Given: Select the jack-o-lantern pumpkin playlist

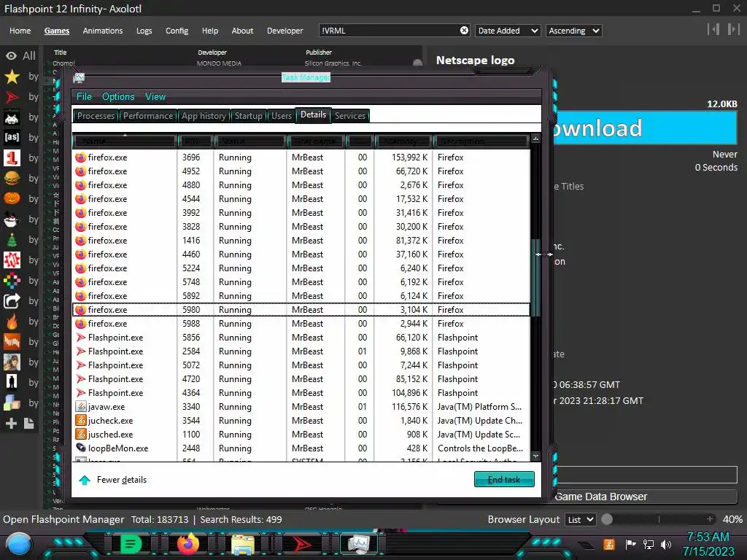Looking at the screenshot, I should [12, 198].
